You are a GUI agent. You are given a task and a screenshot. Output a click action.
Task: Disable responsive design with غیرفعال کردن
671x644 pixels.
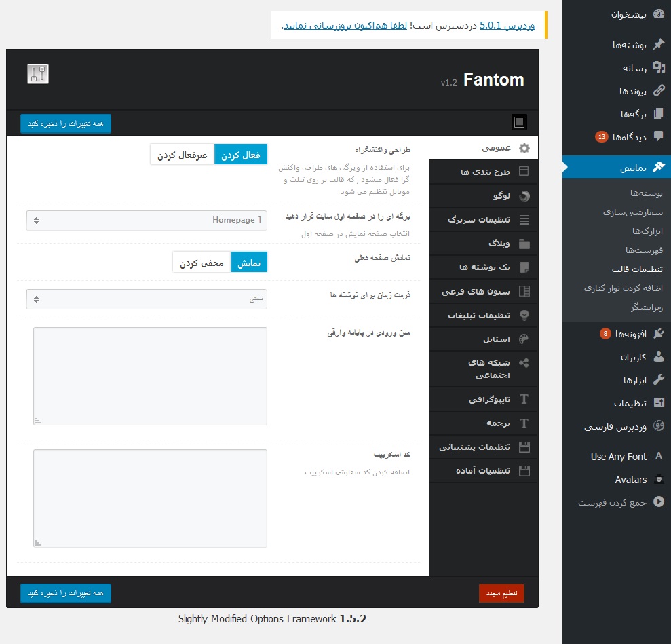(182, 155)
